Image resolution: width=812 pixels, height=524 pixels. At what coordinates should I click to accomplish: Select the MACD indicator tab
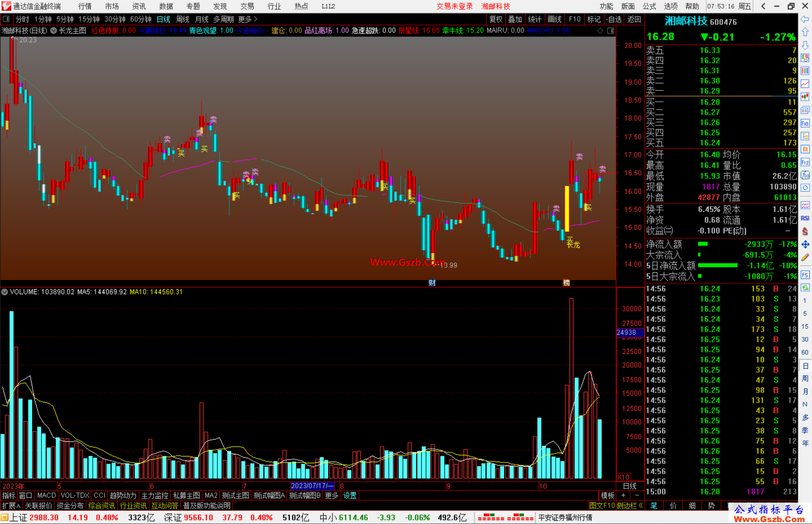click(46, 495)
